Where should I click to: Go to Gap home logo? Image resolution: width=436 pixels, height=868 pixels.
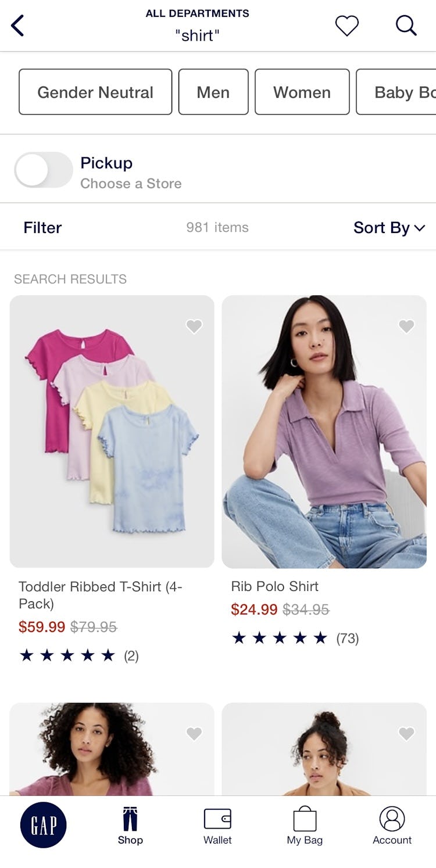43,825
